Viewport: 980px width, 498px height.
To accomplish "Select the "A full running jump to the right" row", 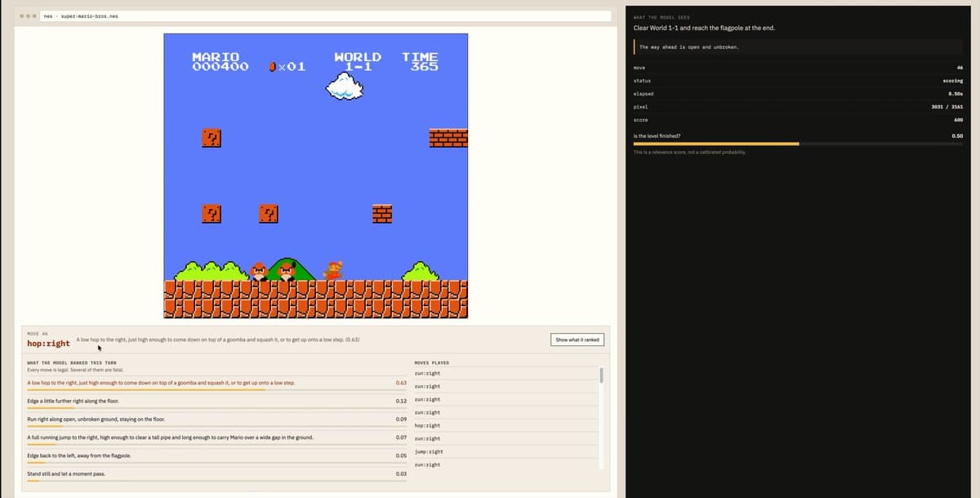I will (218, 438).
